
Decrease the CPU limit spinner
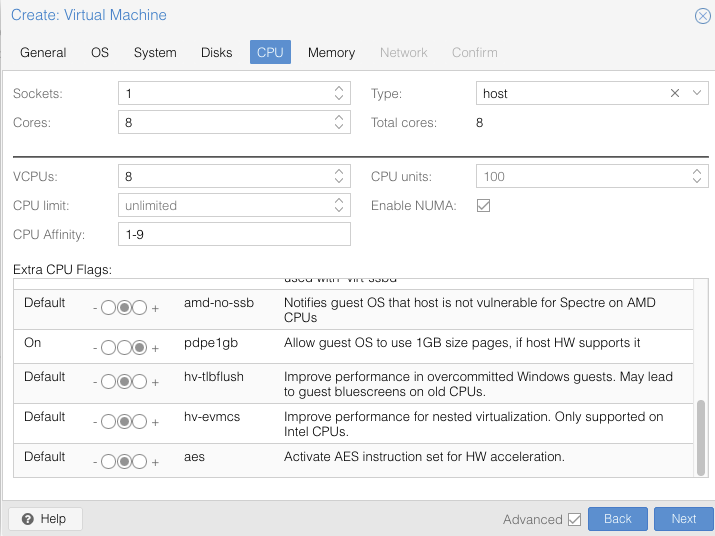click(x=339, y=209)
